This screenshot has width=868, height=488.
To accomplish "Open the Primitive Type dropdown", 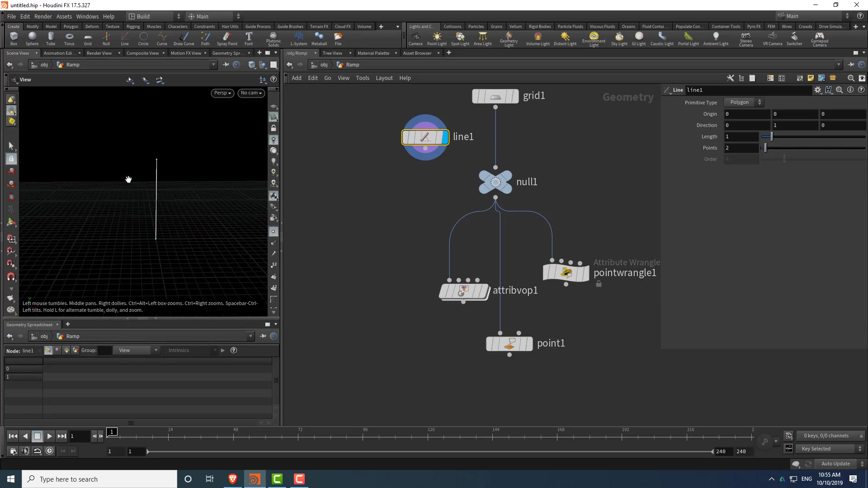I will 743,102.
